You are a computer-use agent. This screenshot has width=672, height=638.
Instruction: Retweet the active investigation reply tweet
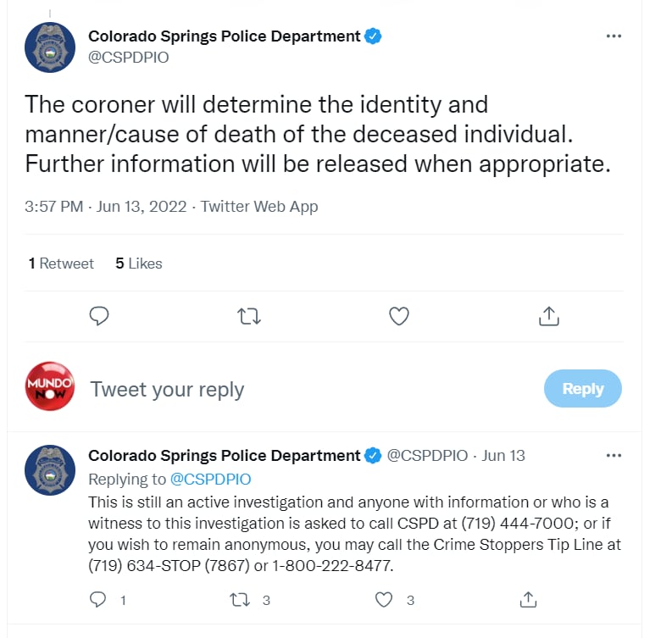coord(240,600)
